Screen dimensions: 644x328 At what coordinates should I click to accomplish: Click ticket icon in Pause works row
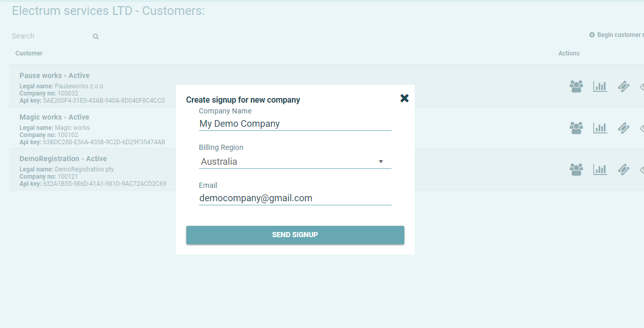tap(623, 86)
